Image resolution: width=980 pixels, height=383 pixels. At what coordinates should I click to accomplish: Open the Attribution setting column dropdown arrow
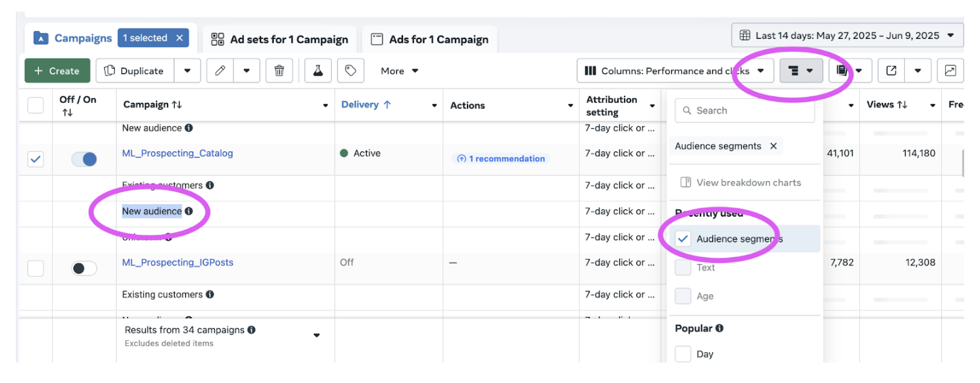[x=652, y=106]
